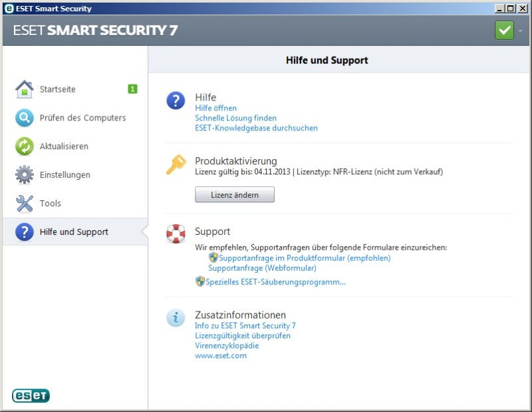Viewport: 532px width, 412px height.
Task: Click the ESET title bar app icon
Action: 9,9
